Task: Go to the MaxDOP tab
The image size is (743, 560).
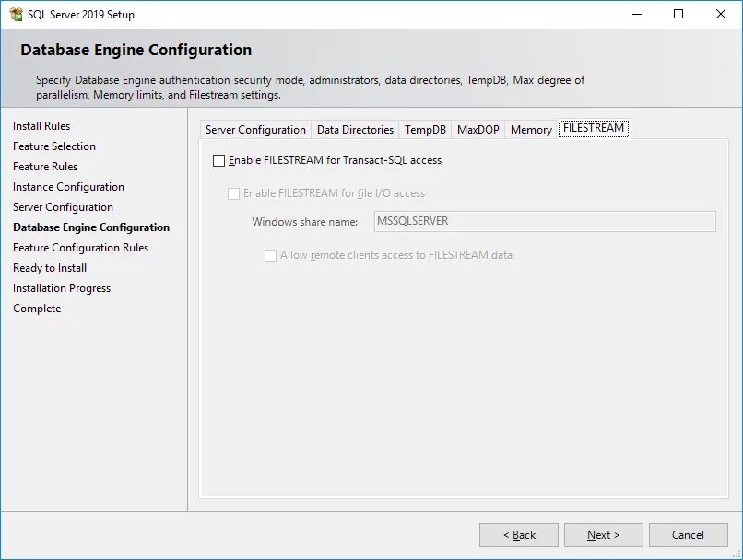Action: (x=478, y=130)
